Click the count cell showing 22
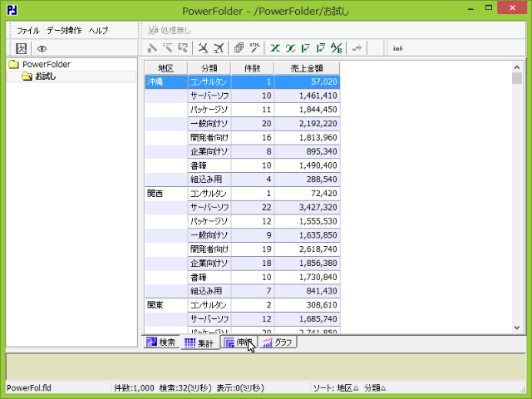532x399 pixels. 253,207
